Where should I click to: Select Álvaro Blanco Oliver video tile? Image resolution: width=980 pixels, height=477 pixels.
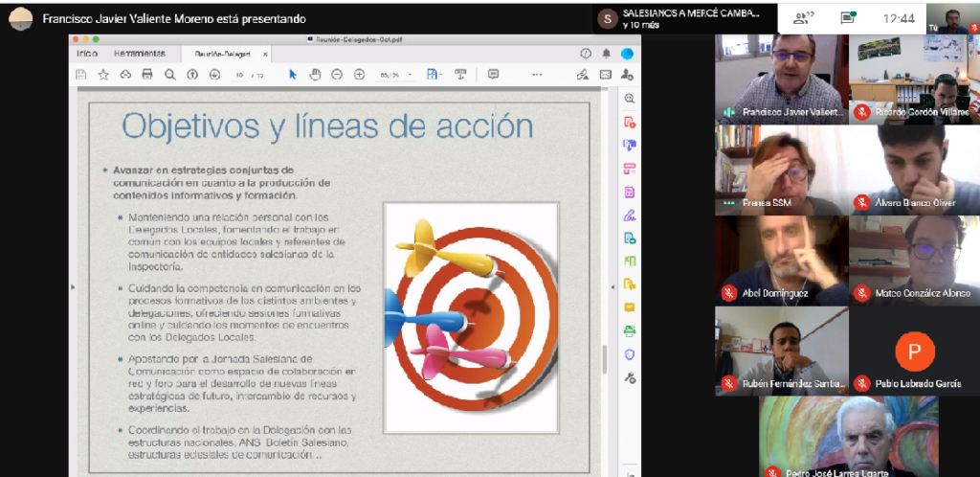click(914, 170)
